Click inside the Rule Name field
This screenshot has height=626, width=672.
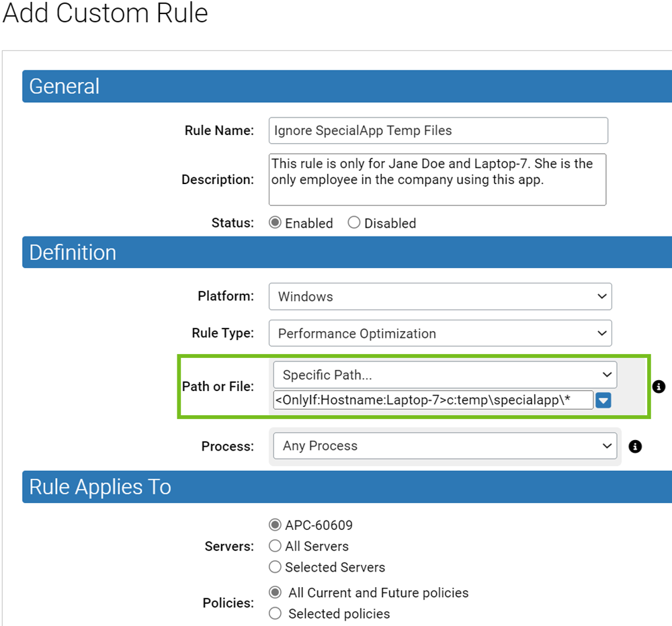point(437,130)
